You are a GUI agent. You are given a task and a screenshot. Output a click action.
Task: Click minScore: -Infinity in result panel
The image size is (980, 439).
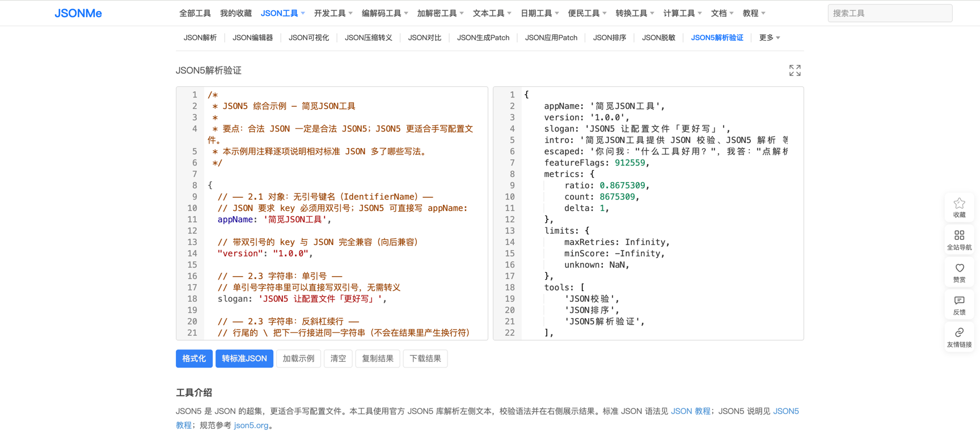point(614,254)
